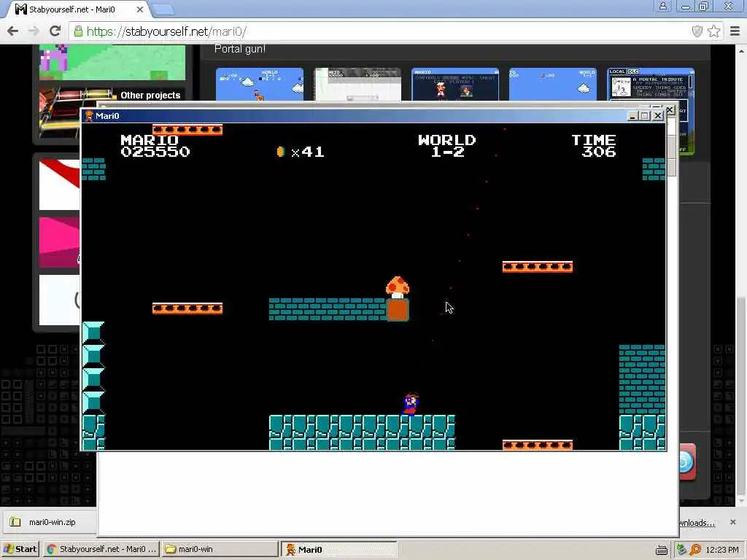Click the x41 coin counter
This screenshot has width=747, height=560.
click(x=308, y=152)
